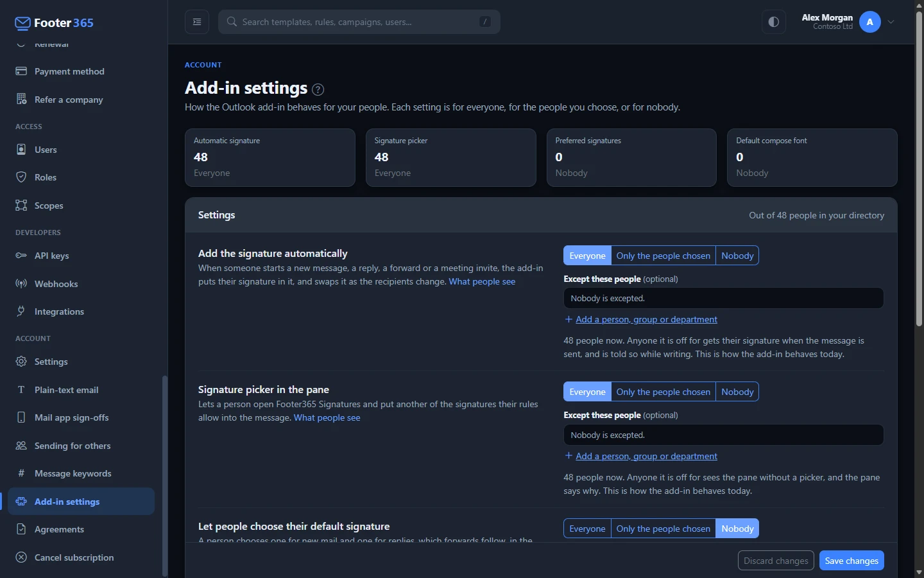Select Only the people chosen for Signature picker
Viewport: 924px width, 578px height.
[x=663, y=392]
